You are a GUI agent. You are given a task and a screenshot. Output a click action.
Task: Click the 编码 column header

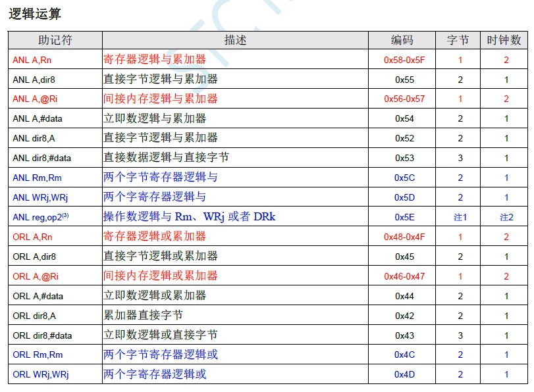402,40
